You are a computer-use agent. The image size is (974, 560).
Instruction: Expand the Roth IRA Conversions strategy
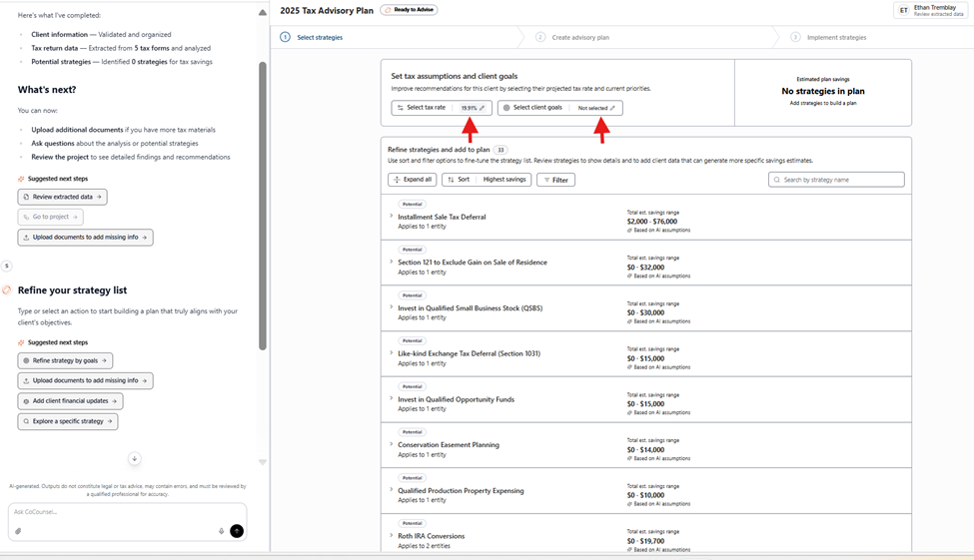pyautogui.click(x=392, y=536)
